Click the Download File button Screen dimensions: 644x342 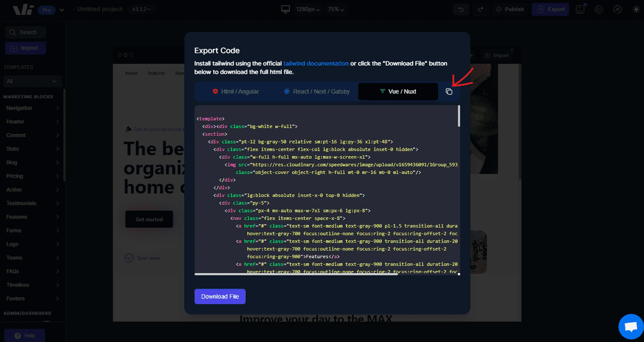point(220,297)
